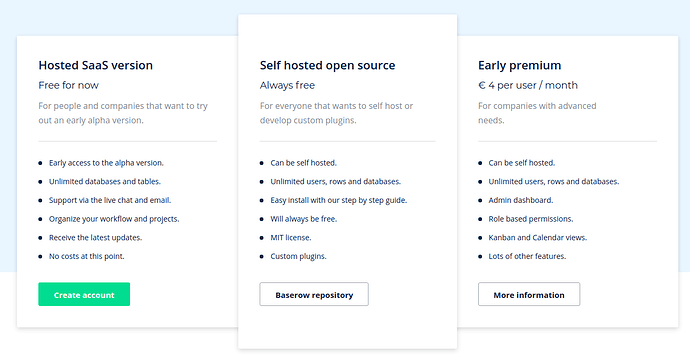Click 'For companies with advanced needs.' description

click(537, 113)
